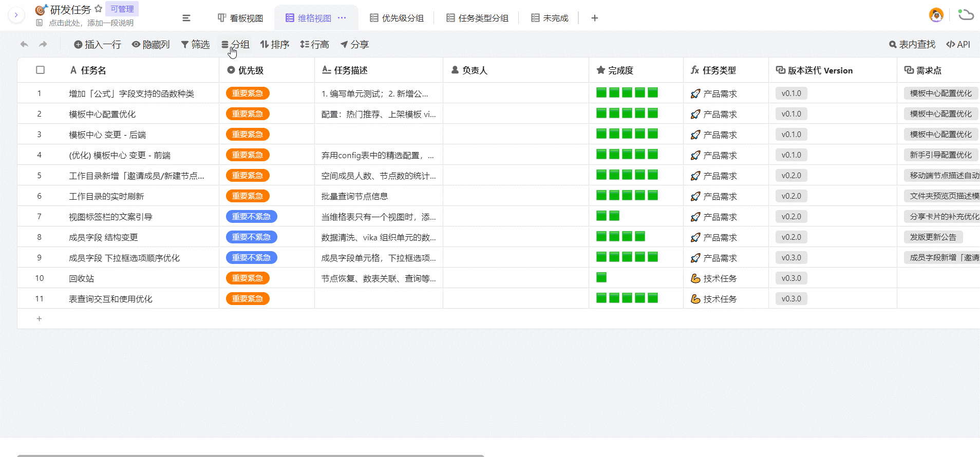980x457 pixels.
Task: Click the 负责人 column header
Action: (516, 70)
